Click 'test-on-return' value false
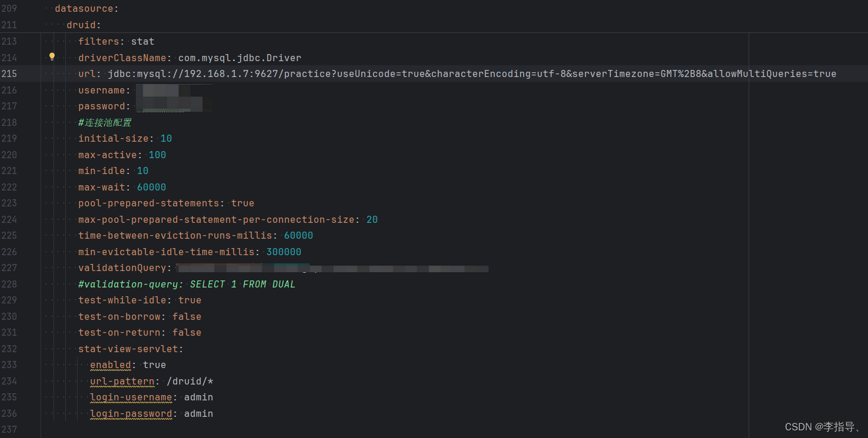The height and width of the screenshot is (438, 868). (187, 332)
